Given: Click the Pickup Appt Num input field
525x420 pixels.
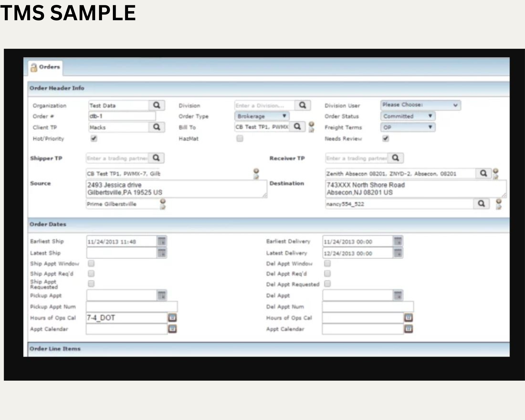Looking at the screenshot, I should pyautogui.click(x=132, y=307).
